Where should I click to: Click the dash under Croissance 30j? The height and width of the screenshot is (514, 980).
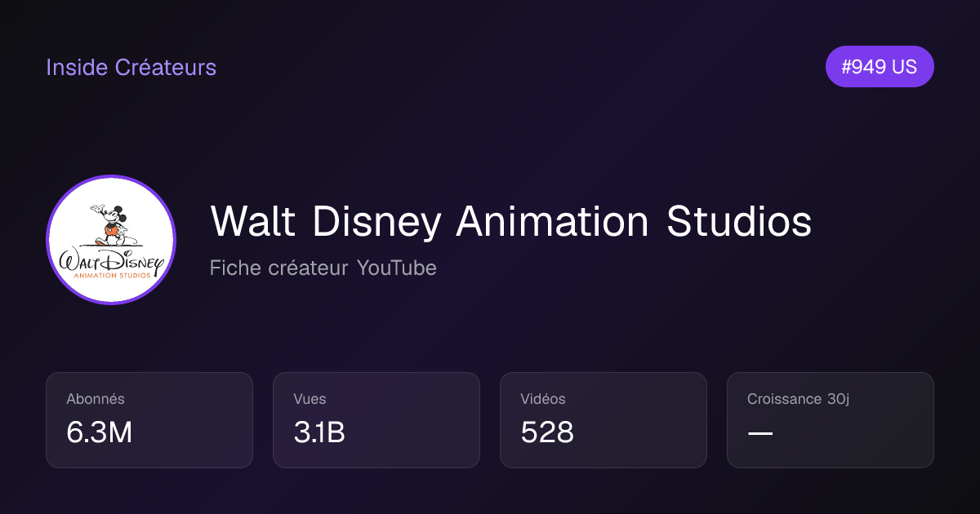(x=760, y=433)
